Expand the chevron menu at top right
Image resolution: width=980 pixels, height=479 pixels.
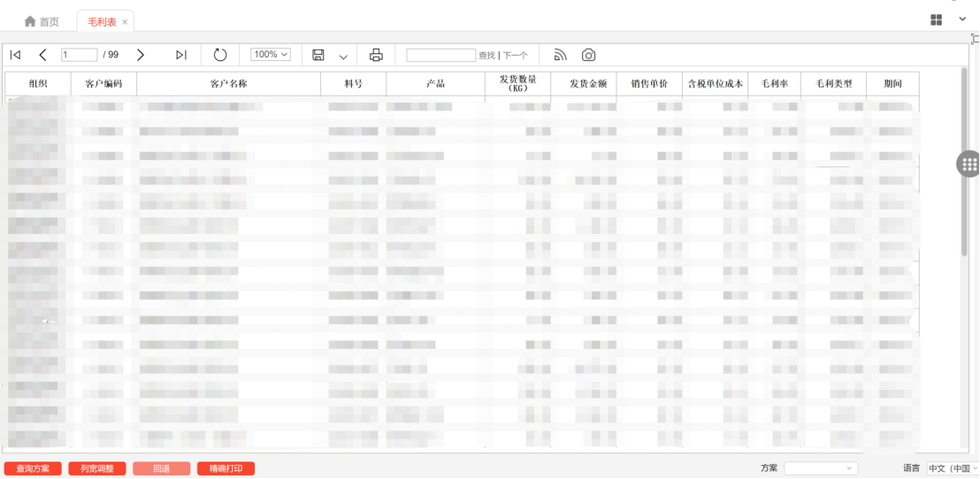[x=962, y=20]
